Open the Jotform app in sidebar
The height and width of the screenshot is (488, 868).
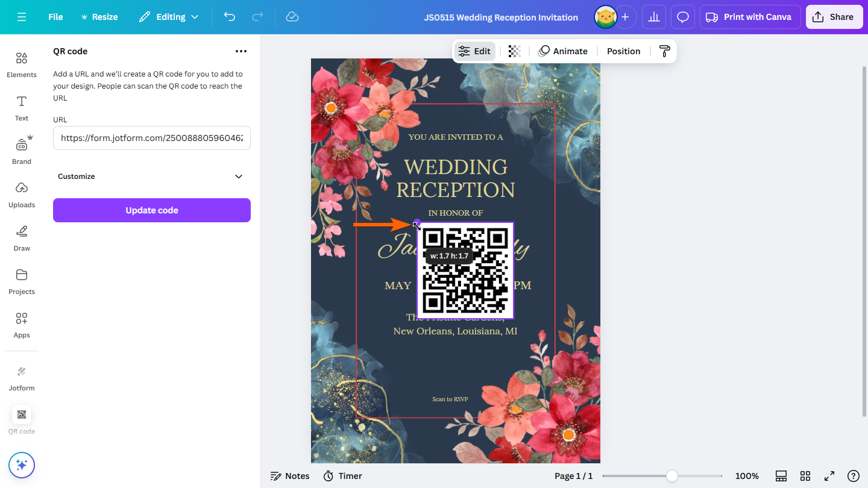click(22, 378)
